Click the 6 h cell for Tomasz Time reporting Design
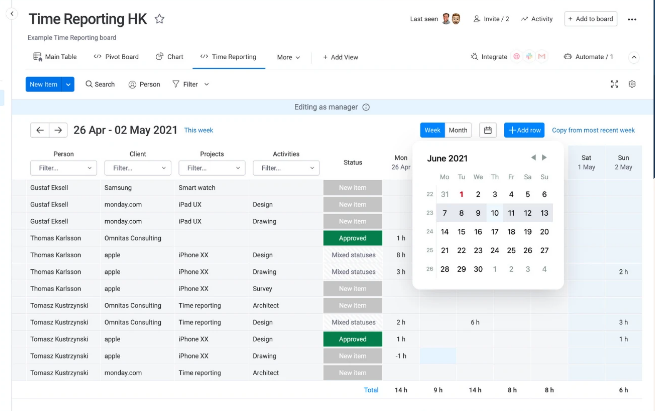The image size is (655, 411). [475, 322]
